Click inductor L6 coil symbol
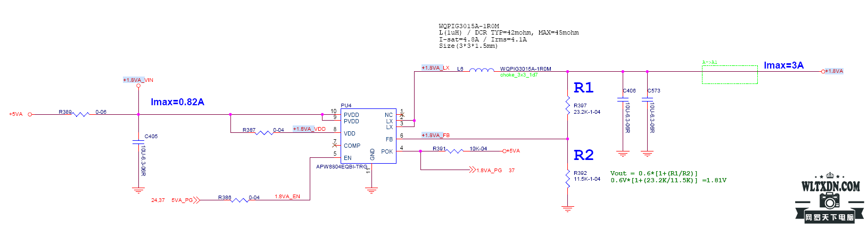The image size is (868, 228). click(481, 70)
